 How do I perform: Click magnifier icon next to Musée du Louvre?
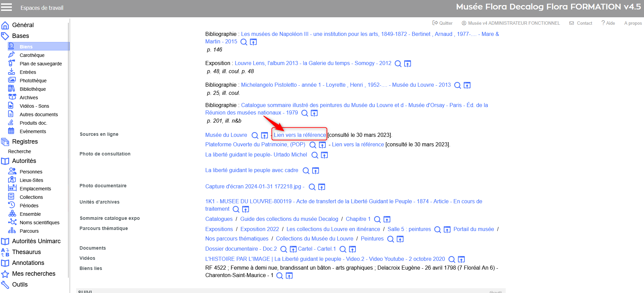click(x=255, y=135)
